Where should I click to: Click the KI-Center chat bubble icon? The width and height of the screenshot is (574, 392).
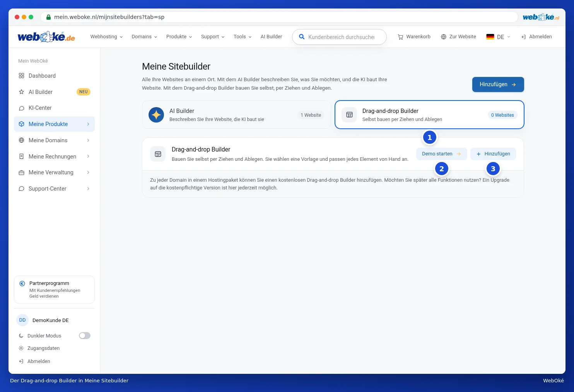click(x=21, y=108)
